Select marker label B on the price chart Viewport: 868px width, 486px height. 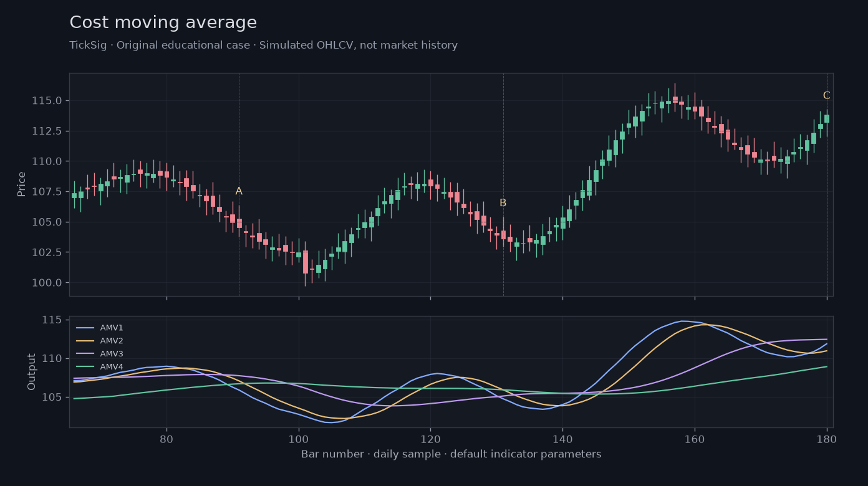[503, 203]
